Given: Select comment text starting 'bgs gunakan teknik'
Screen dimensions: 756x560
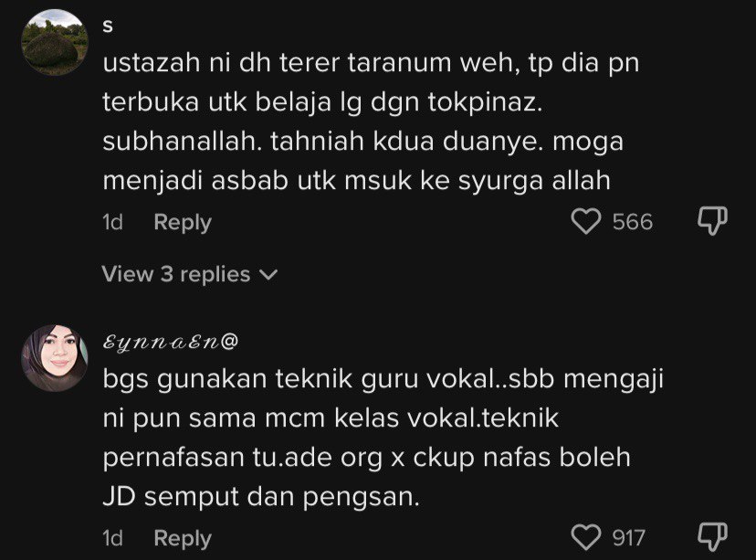Looking at the screenshot, I should coord(383,438).
